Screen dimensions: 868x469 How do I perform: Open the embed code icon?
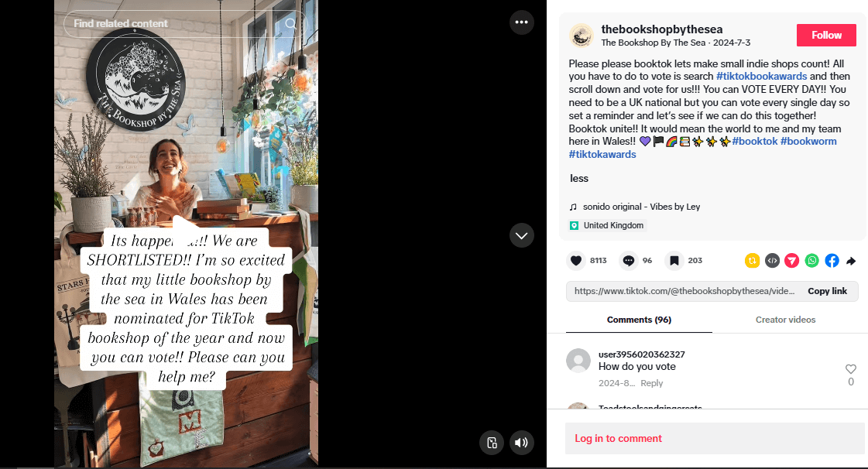pyautogui.click(x=772, y=261)
